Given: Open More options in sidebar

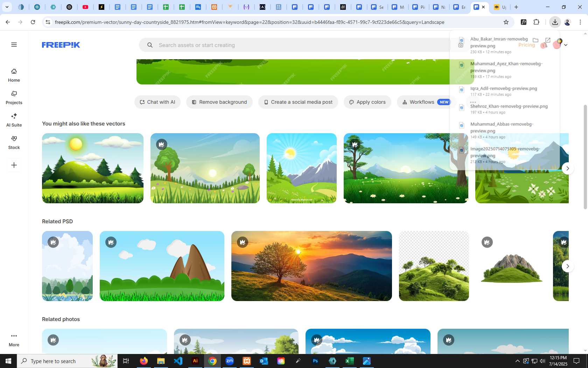Looking at the screenshot, I should click(14, 340).
